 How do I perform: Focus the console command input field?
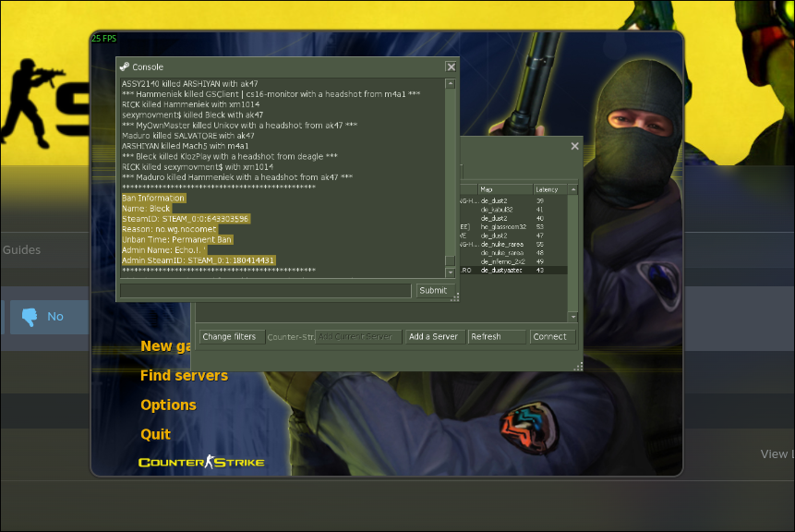point(266,291)
